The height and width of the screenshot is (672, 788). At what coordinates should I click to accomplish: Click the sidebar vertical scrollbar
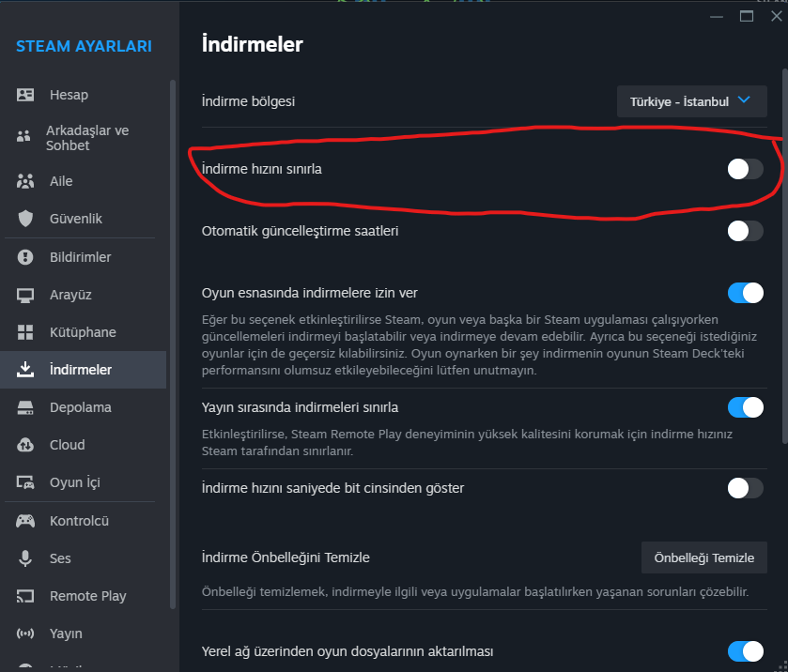(x=173, y=344)
